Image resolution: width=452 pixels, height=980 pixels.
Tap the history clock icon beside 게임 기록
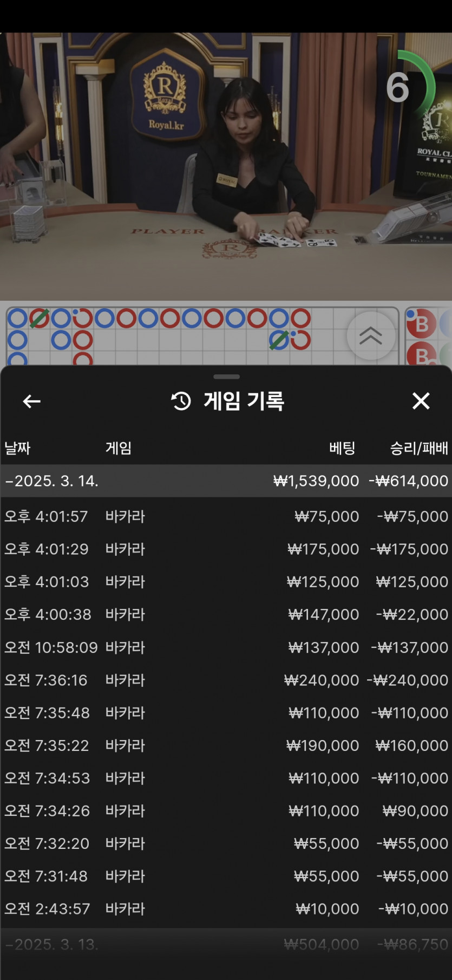point(181,401)
